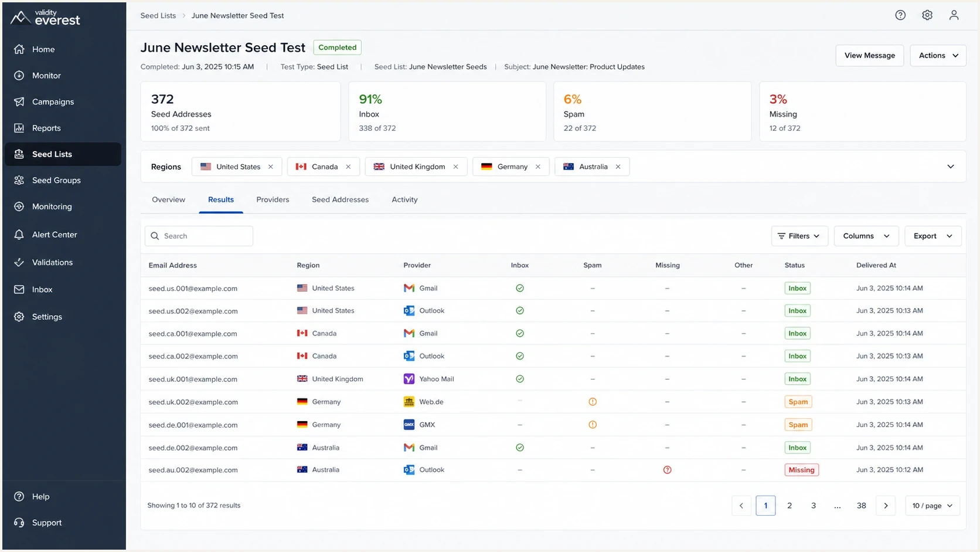Click the Seed Lists icon in sidebar
The height and width of the screenshot is (552, 980).
coord(19,154)
